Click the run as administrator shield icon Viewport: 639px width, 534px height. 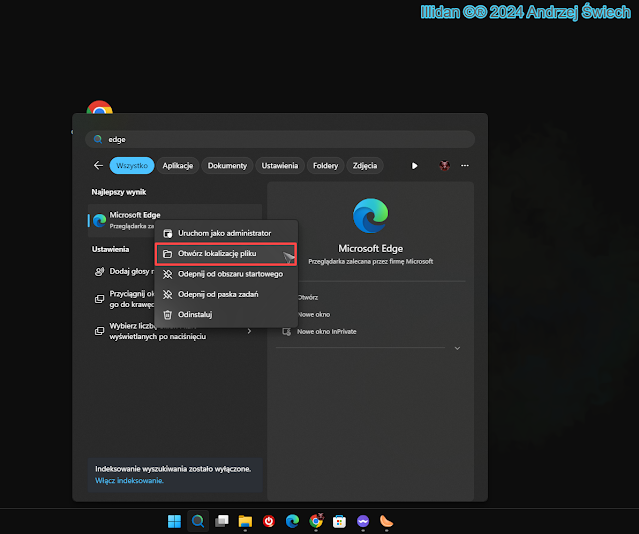[x=167, y=234]
